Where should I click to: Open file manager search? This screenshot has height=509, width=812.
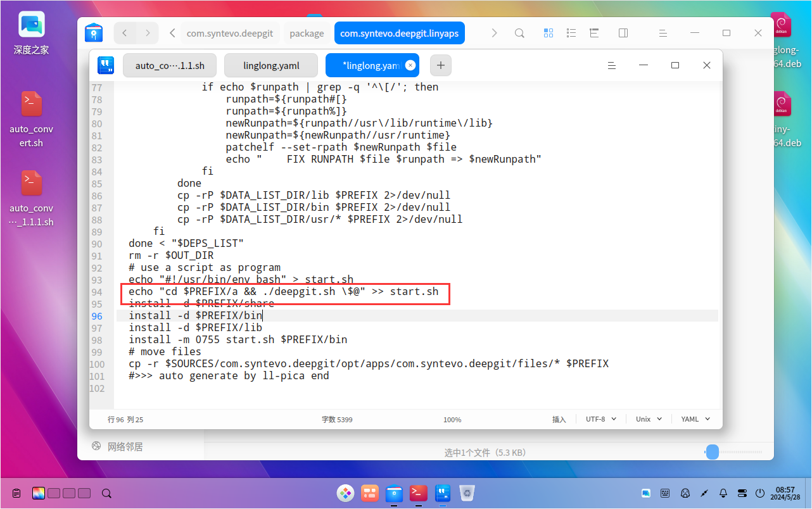(x=519, y=33)
